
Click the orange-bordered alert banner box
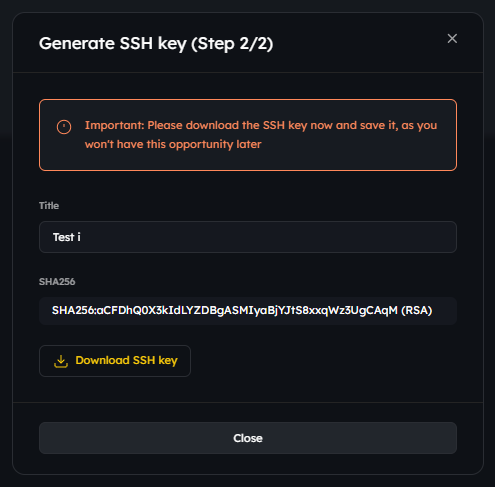click(248, 135)
